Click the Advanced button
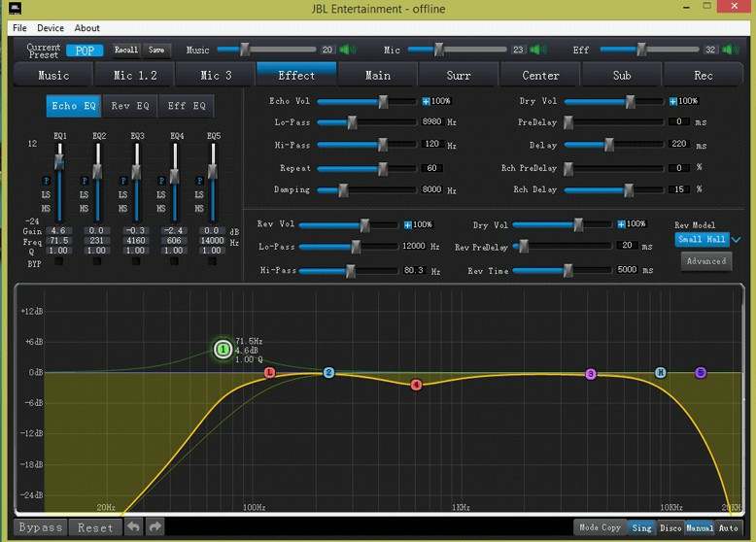This screenshot has width=756, height=542. click(x=705, y=261)
